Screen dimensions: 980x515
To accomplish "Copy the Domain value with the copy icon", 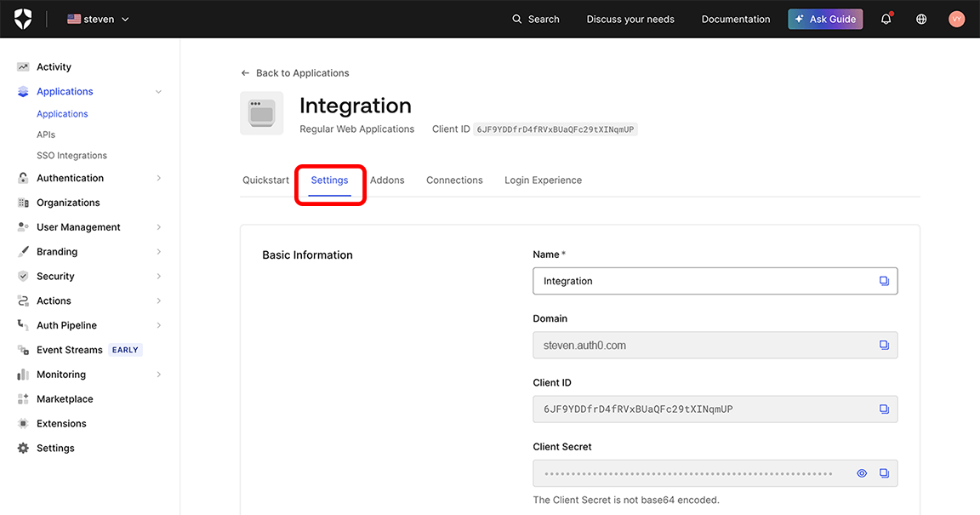I will 883,345.
